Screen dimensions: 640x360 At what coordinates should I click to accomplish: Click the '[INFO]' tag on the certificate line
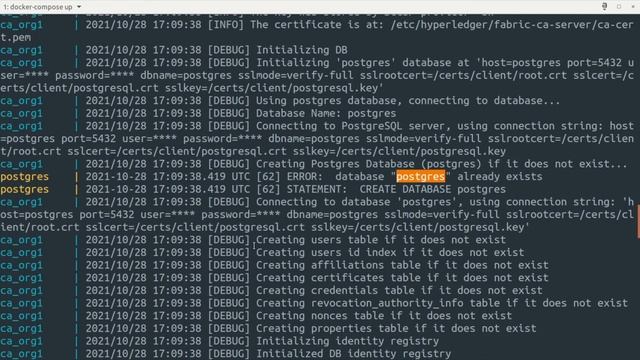pos(225,25)
